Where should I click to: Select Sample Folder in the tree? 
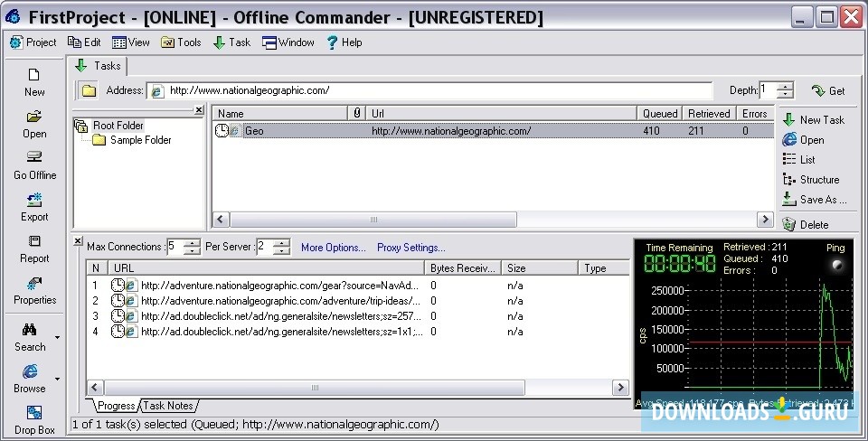(141, 140)
